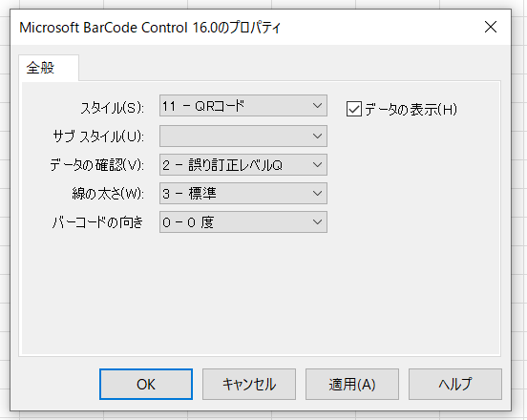Click the サブ スタイル(U): label
The height and width of the screenshot is (420, 527).
click(x=98, y=136)
